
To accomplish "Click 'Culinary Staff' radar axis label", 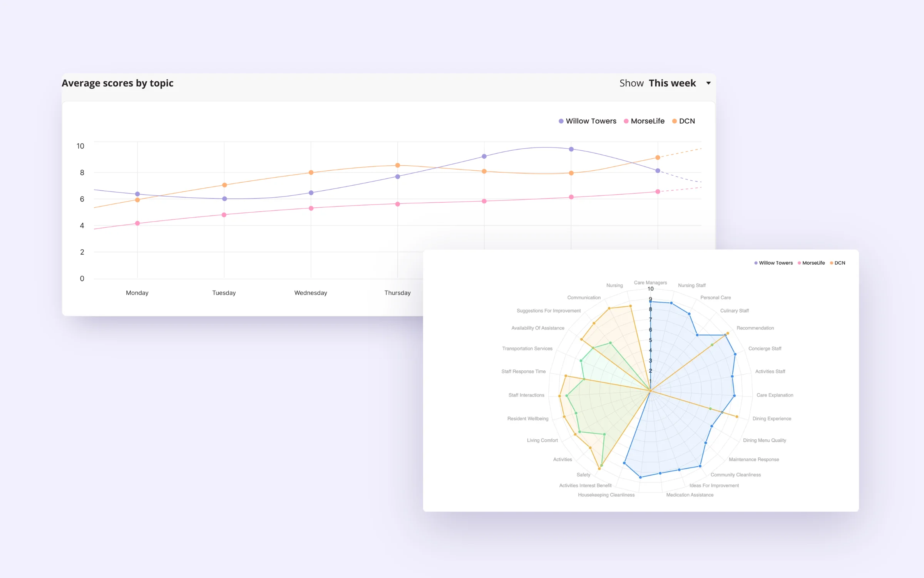I will 734,311.
